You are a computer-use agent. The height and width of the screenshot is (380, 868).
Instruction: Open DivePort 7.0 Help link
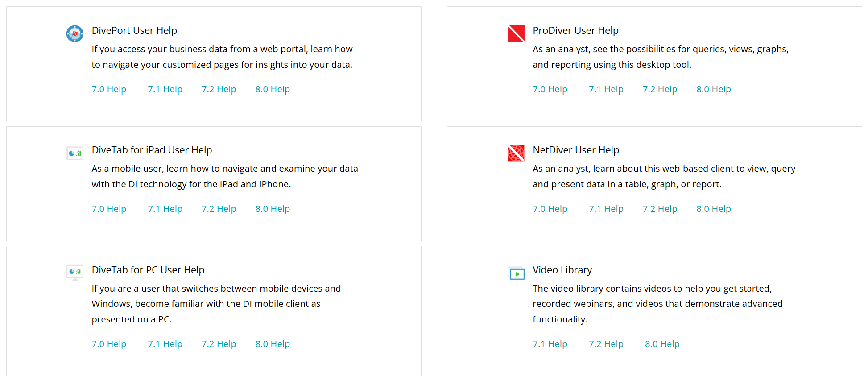pos(109,89)
